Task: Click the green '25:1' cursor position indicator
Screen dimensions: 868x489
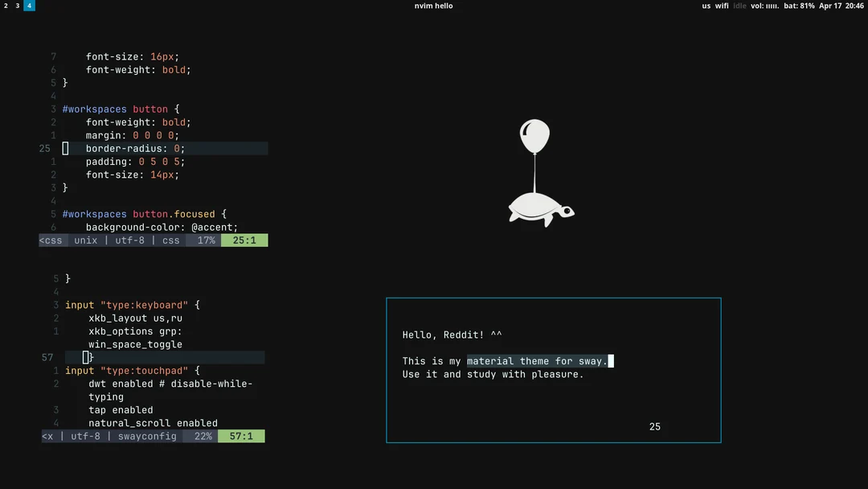Action: click(x=244, y=240)
